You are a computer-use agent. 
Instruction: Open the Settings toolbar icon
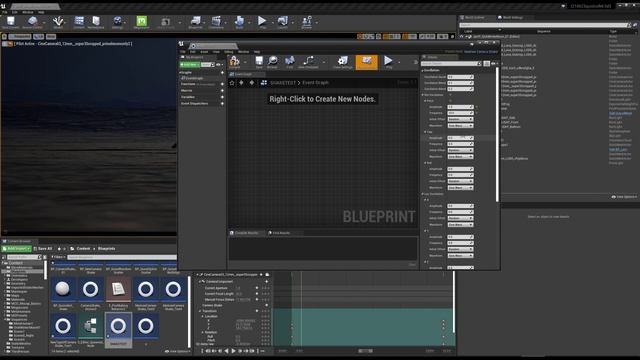[x=117, y=22]
